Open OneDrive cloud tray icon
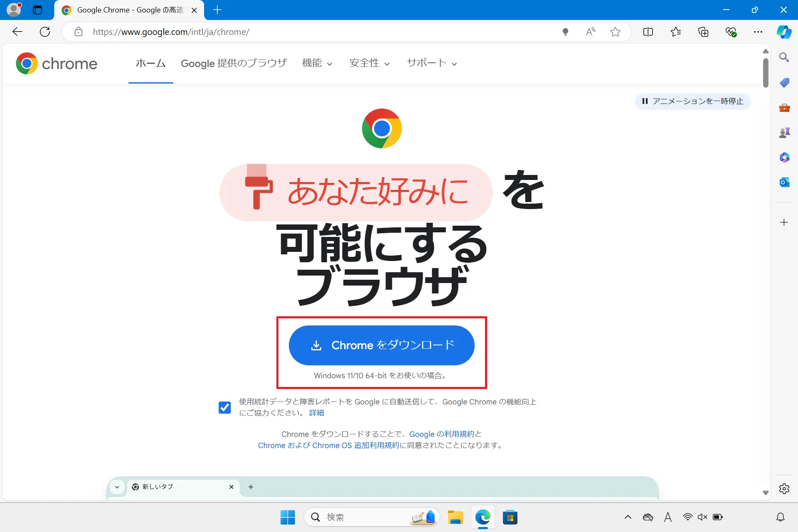The width and height of the screenshot is (798, 532). [x=648, y=517]
